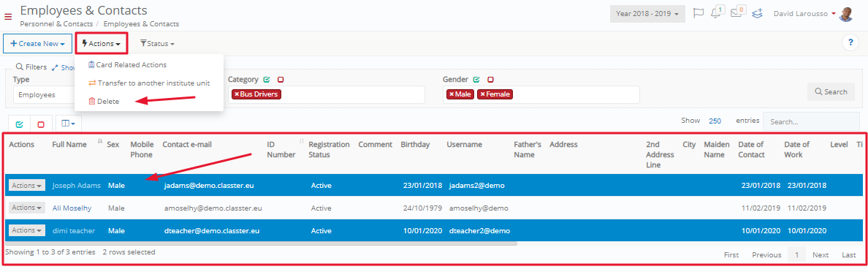Image resolution: width=868 pixels, height=272 pixels.
Task: Open the column visibility dropdown
Action: pyautogui.click(x=69, y=124)
